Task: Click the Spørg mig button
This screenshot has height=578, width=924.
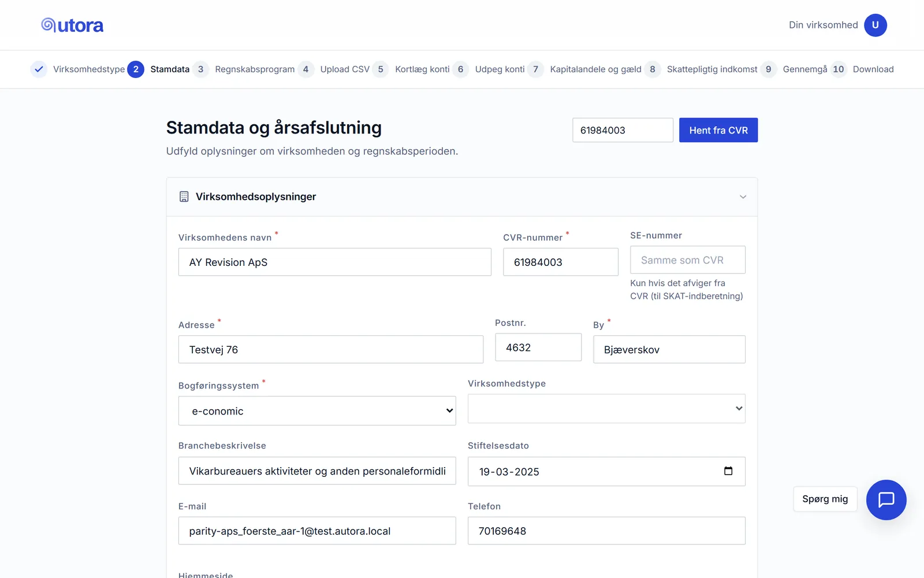Action: [x=825, y=499]
